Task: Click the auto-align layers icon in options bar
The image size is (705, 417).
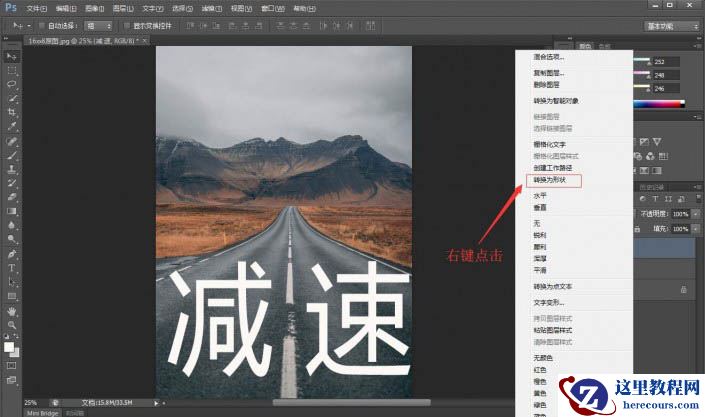Action: click(370, 26)
